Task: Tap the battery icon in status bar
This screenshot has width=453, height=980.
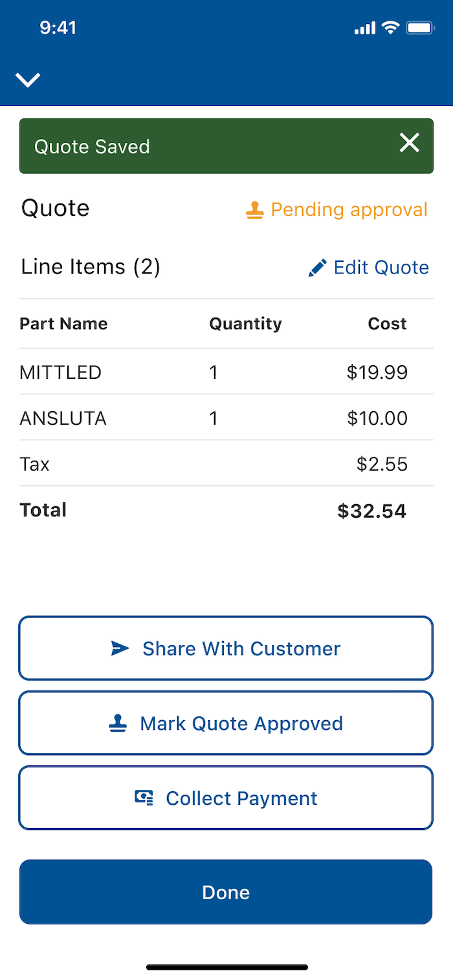Action: [419, 28]
